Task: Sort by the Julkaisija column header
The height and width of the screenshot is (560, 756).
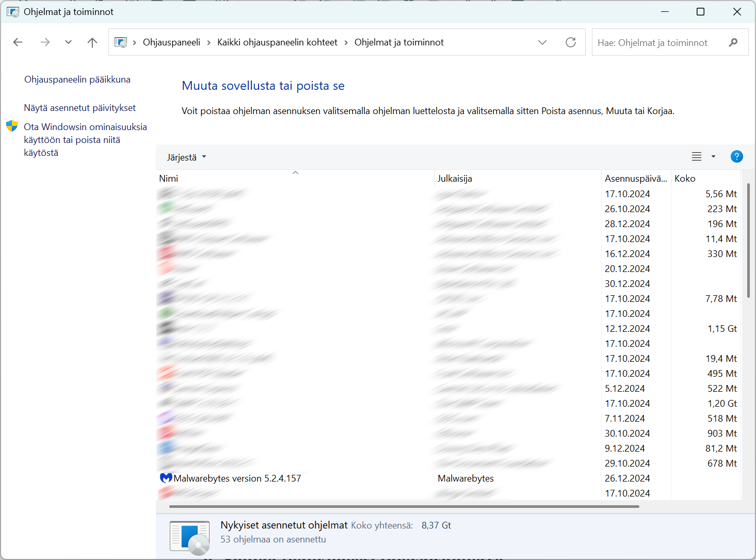Action: click(x=455, y=179)
